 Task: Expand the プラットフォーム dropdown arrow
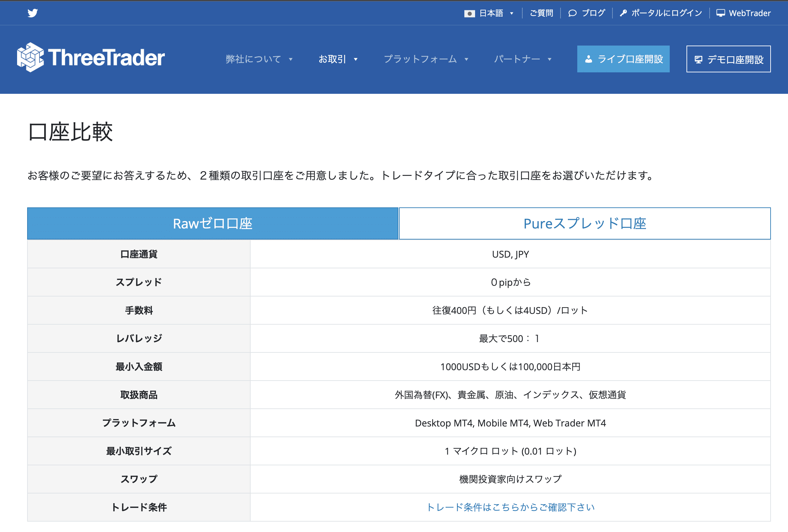point(467,59)
